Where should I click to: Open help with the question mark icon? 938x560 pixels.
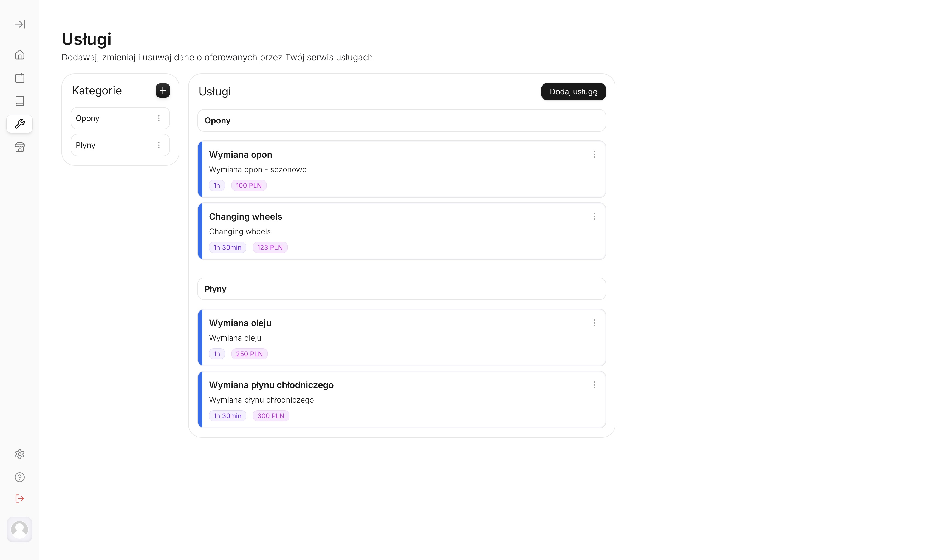(20, 477)
